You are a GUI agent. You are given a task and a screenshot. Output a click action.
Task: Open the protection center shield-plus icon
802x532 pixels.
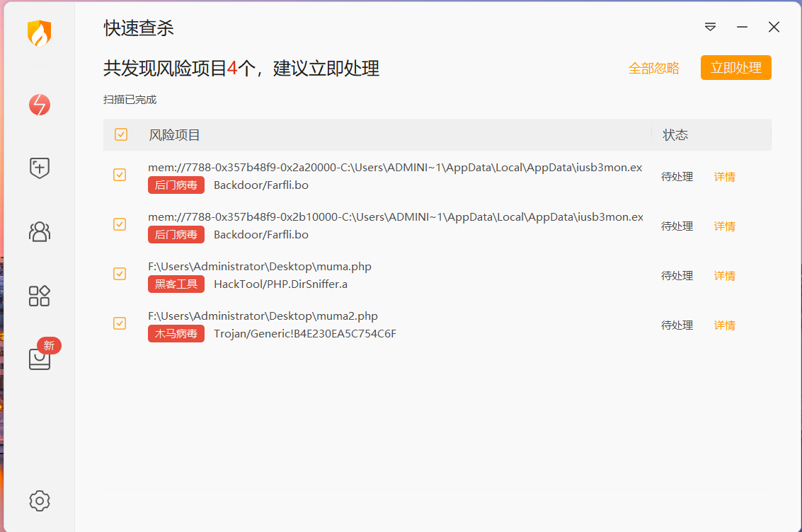[40, 168]
